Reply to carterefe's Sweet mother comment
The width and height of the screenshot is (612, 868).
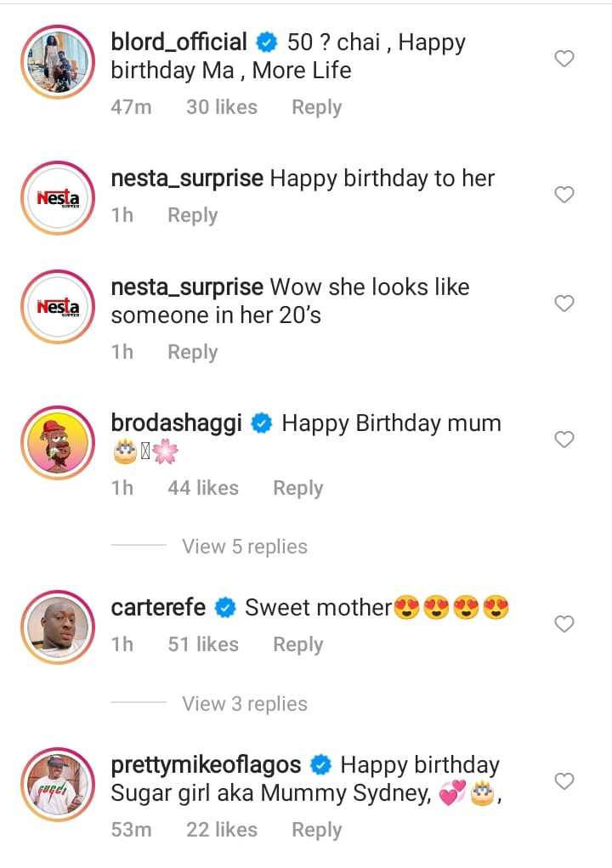(297, 644)
